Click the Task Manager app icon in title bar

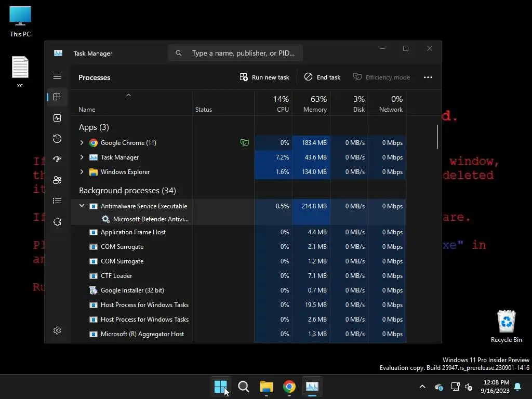click(58, 54)
